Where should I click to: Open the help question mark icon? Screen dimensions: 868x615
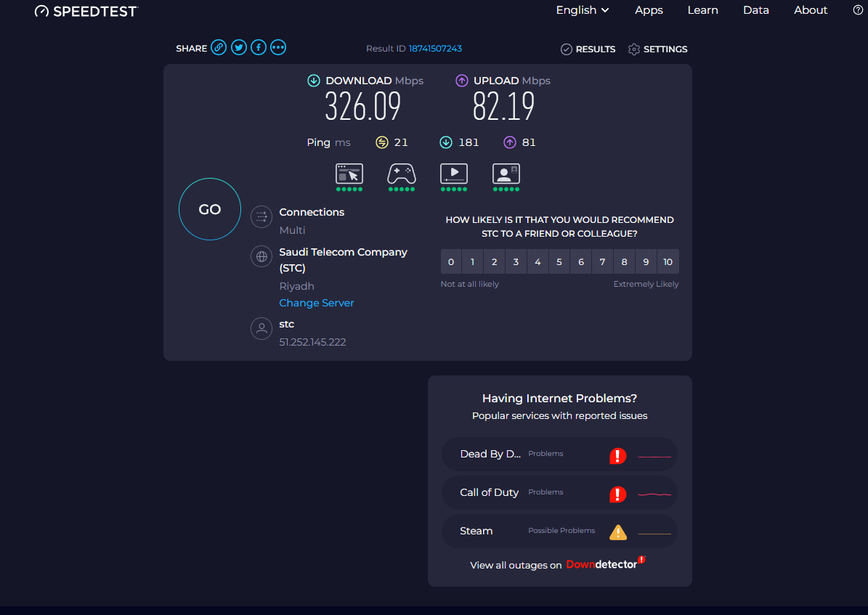(857, 10)
